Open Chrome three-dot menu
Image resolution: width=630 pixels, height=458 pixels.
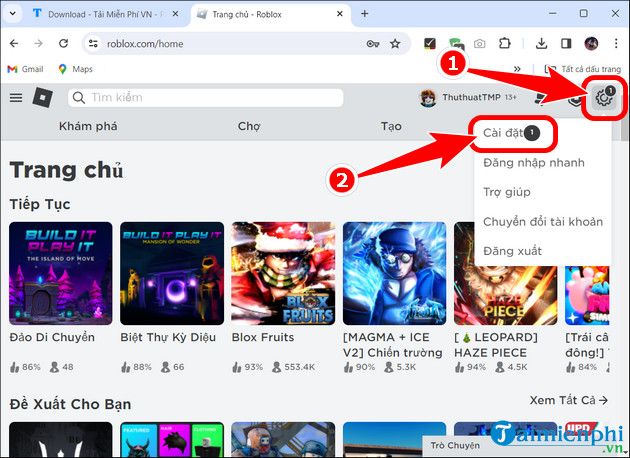tap(616, 43)
